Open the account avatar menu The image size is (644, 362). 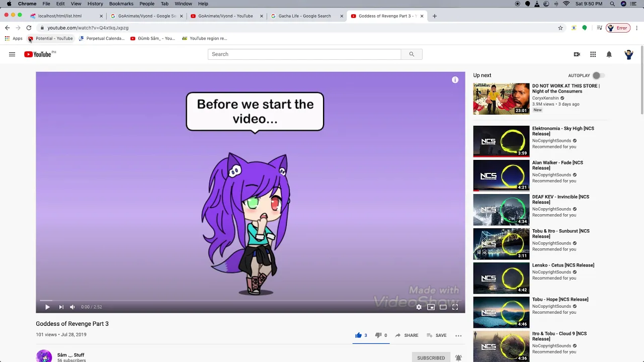tap(628, 54)
